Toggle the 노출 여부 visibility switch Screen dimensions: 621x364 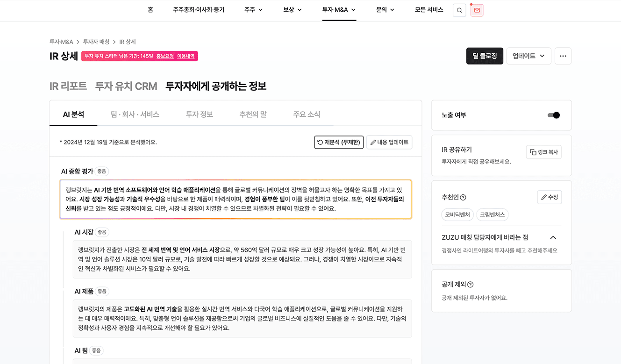click(x=553, y=115)
